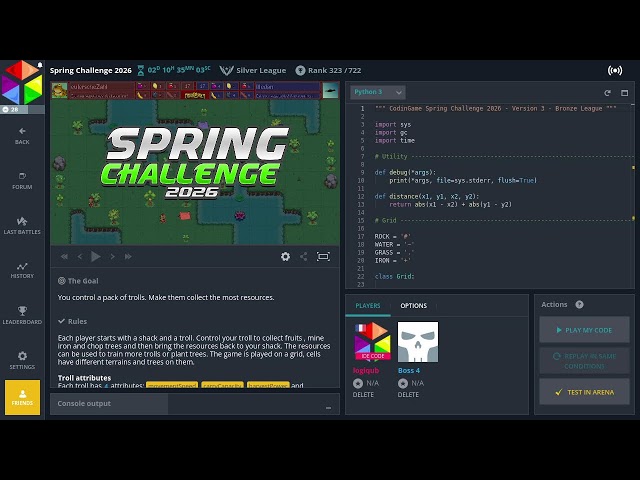
Task: Click the Console output header
Action: coord(84,403)
